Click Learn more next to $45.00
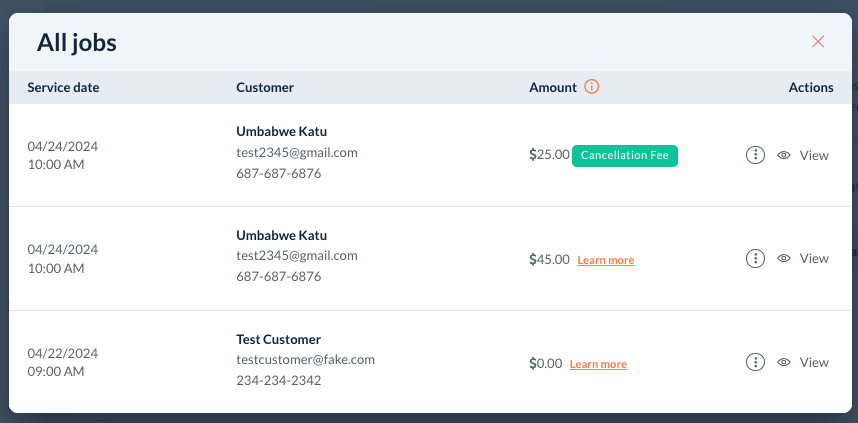 pyautogui.click(x=605, y=260)
